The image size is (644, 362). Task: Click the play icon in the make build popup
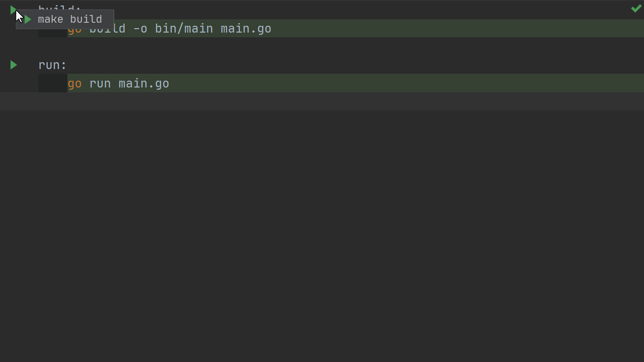click(28, 19)
